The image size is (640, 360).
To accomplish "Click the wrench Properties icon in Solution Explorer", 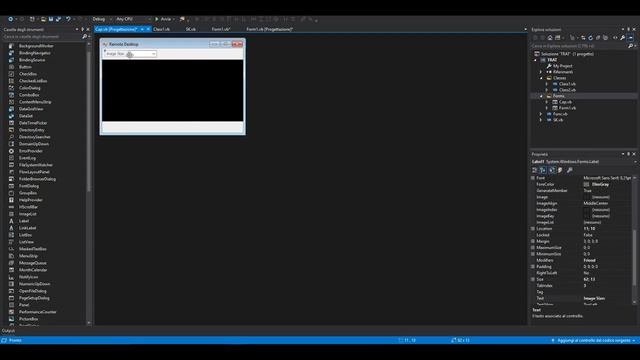I will pyautogui.click(x=622, y=38).
